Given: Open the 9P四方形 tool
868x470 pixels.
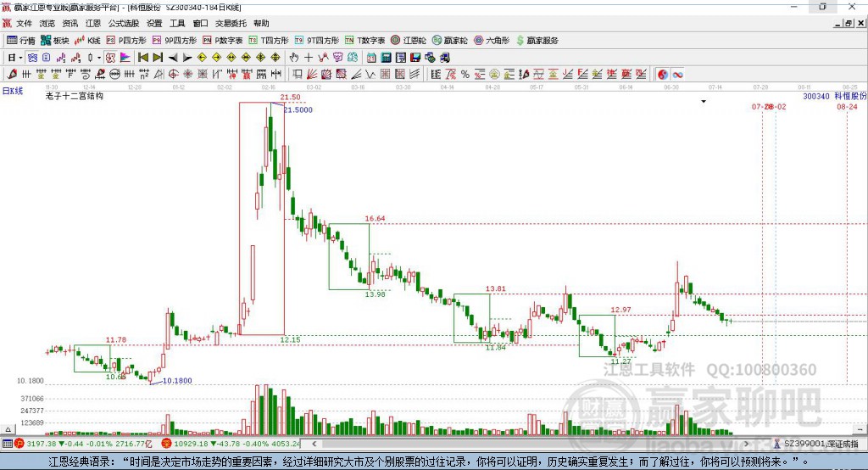Looking at the screenshot, I should click(175, 41).
